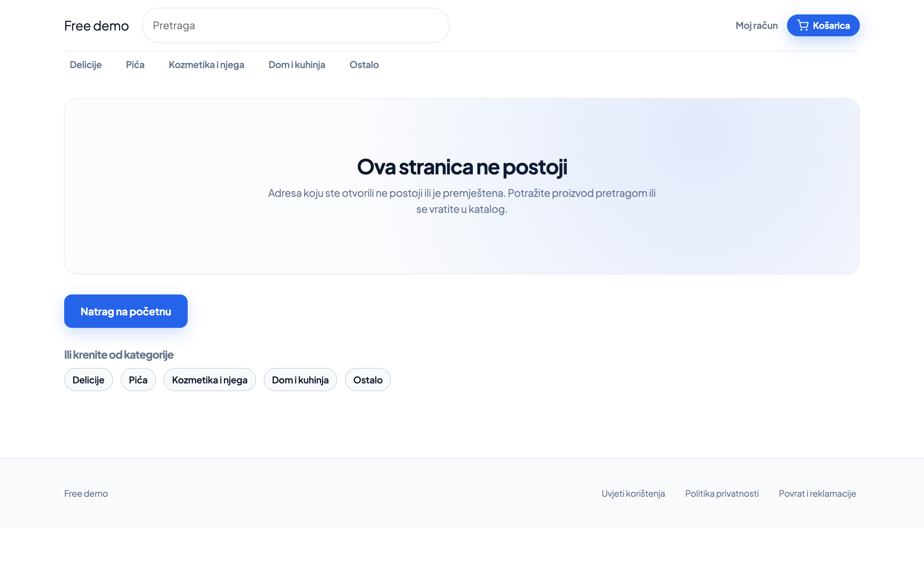Open Ostalo in the top navigation
Image resolution: width=924 pixels, height=578 pixels.
(x=364, y=65)
